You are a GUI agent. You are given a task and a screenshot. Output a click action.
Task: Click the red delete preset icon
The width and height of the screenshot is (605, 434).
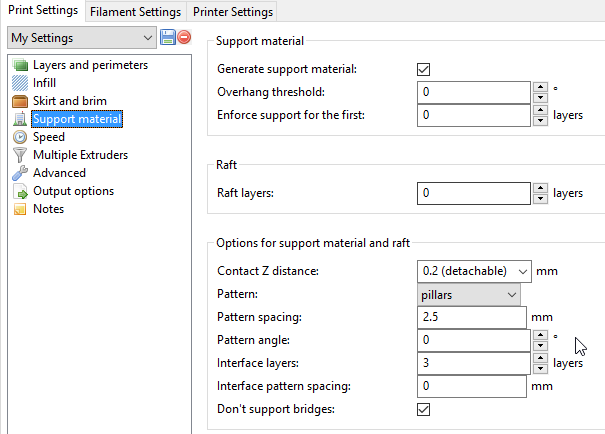pyautogui.click(x=184, y=38)
